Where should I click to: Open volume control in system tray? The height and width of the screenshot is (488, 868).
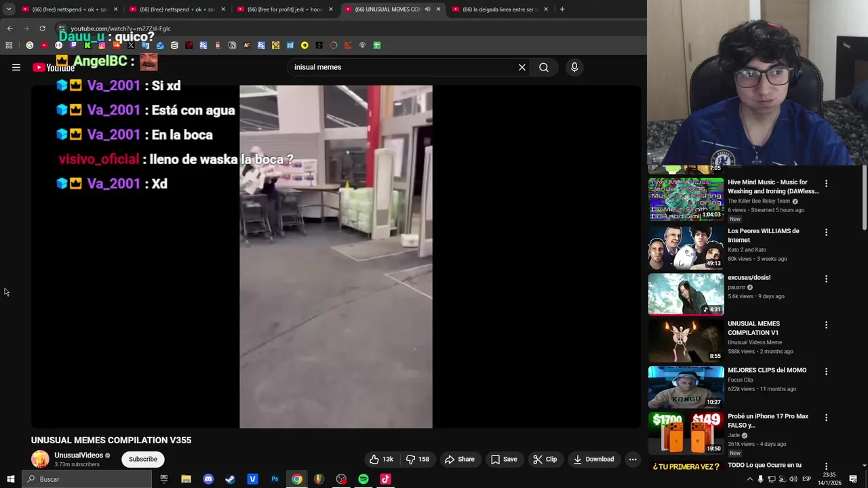[793, 479]
